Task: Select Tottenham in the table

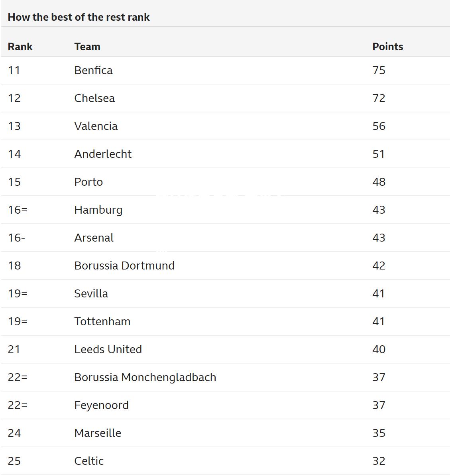Action: click(102, 321)
